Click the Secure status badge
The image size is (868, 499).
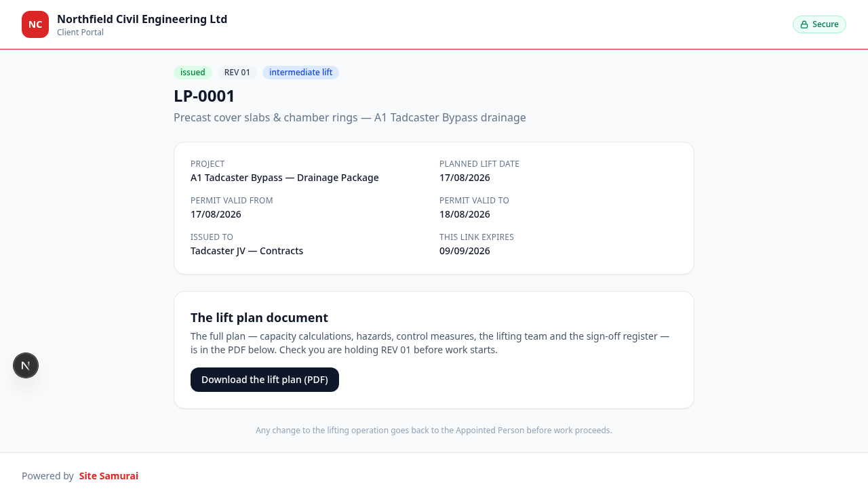[x=819, y=24]
